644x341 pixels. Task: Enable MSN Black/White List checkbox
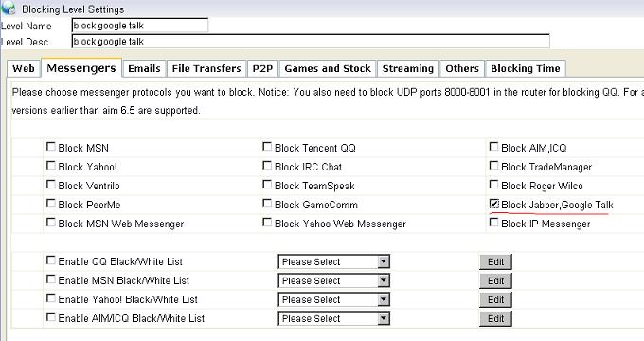tap(51, 279)
